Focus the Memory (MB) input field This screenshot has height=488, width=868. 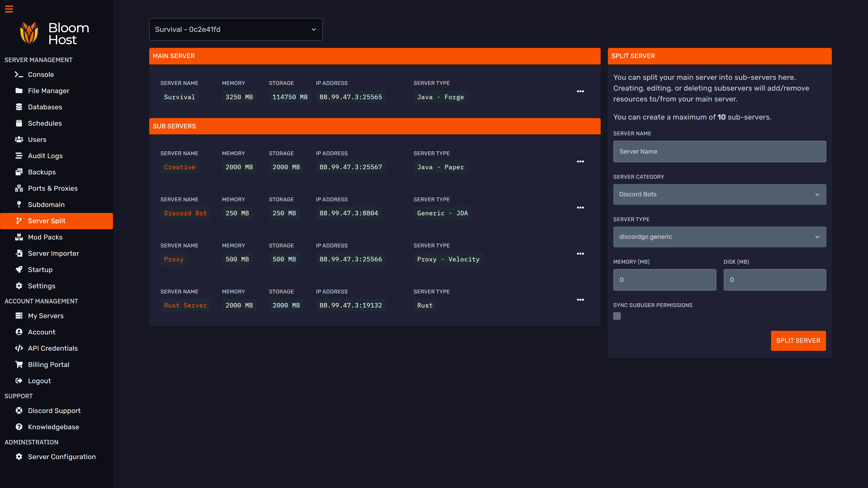coord(664,280)
